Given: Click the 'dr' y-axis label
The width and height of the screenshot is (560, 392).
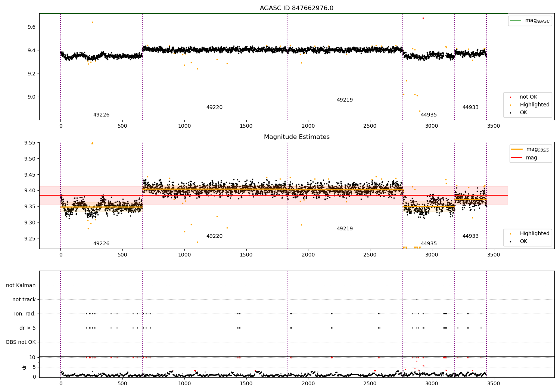Looking at the screenshot, I should point(24,367).
